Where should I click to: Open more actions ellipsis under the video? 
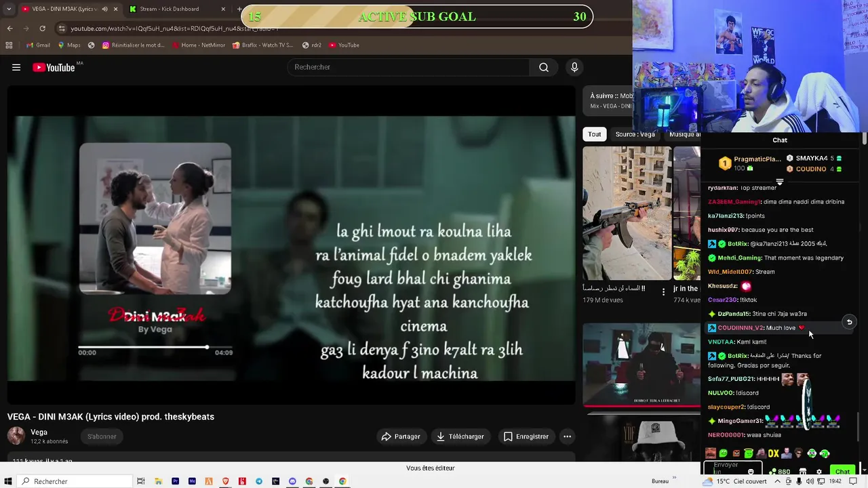click(x=568, y=436)
